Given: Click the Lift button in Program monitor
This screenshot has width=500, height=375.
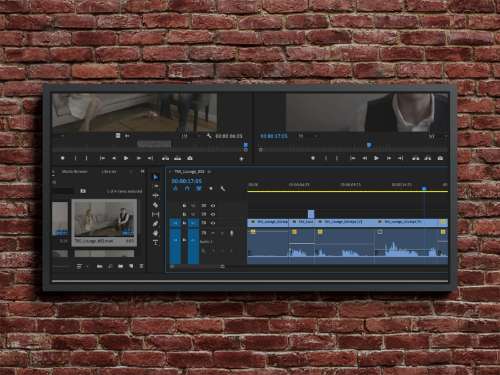Looking at the screenshot, I should pos(416,158).
